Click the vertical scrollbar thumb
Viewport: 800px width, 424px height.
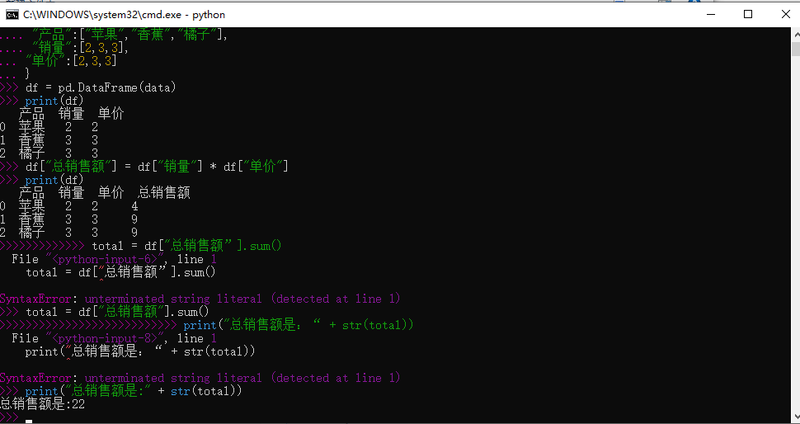coord(796,49)
